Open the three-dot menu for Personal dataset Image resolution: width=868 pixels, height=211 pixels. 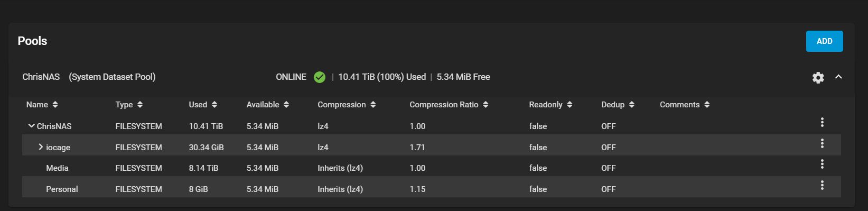click(x=822, y=185)
